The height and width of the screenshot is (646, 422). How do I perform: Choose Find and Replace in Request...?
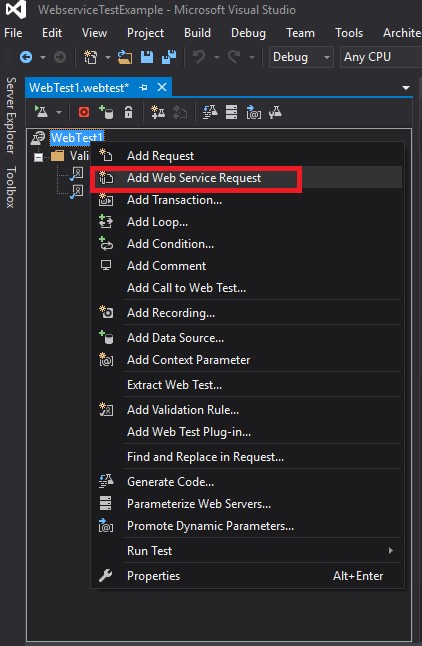pos(246,457)
